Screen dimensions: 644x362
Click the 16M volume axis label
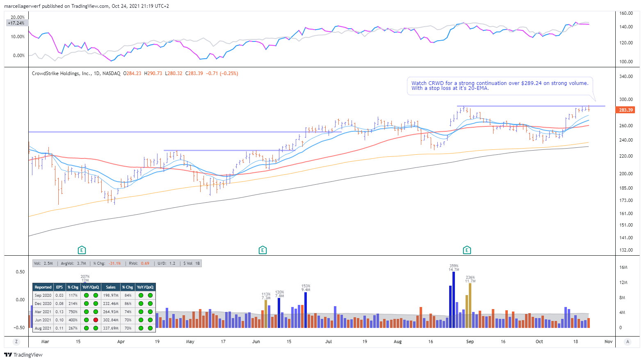tap(623, 267)
